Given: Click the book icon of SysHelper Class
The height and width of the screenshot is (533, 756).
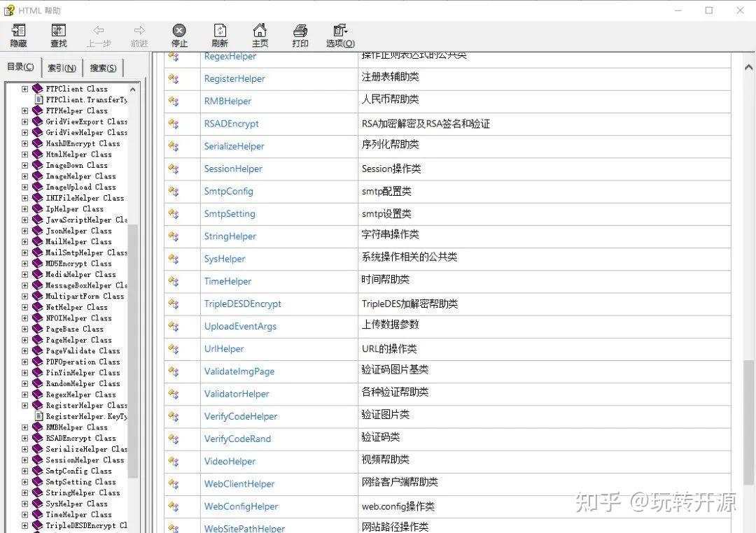Looking at the screenshot, I should (38, 504).
